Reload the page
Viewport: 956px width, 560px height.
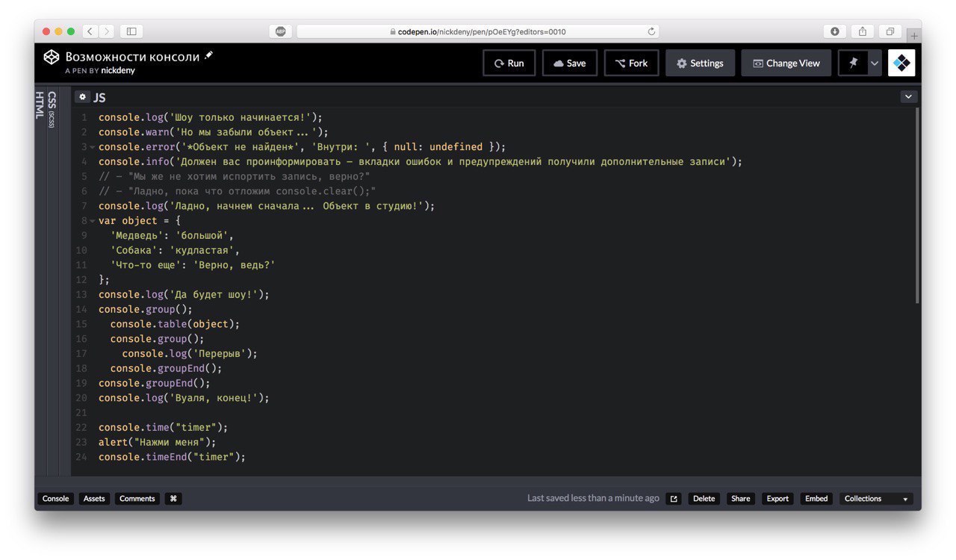click(x=651, y=31)
